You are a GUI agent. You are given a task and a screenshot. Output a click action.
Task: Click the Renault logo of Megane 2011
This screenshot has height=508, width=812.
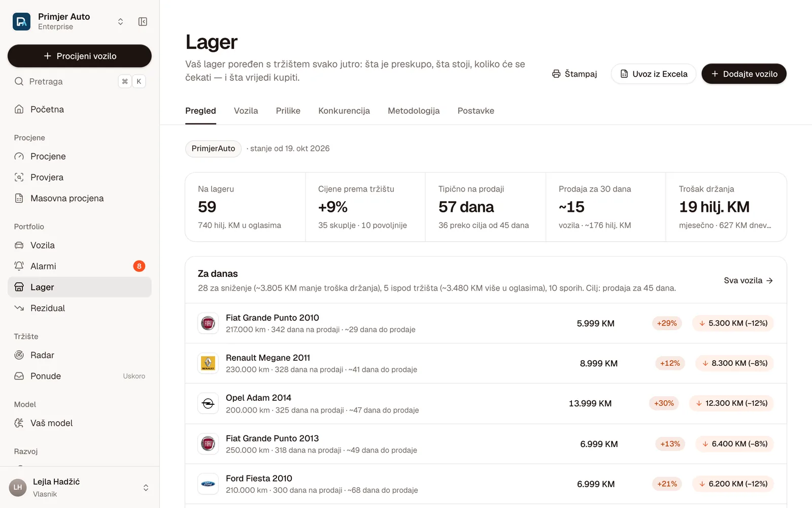click(208, 363)
